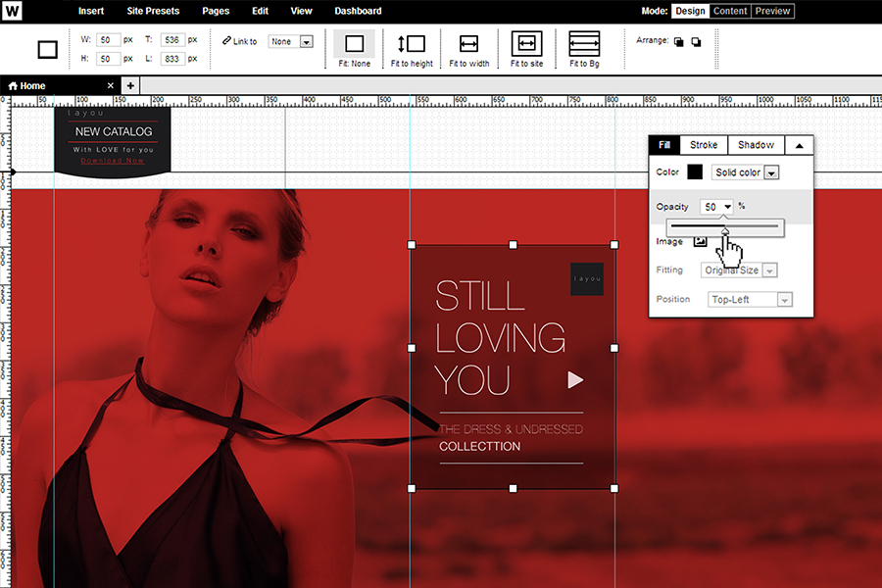
Task: Open the Site Presets menu
Action: [x=153, y=11]
